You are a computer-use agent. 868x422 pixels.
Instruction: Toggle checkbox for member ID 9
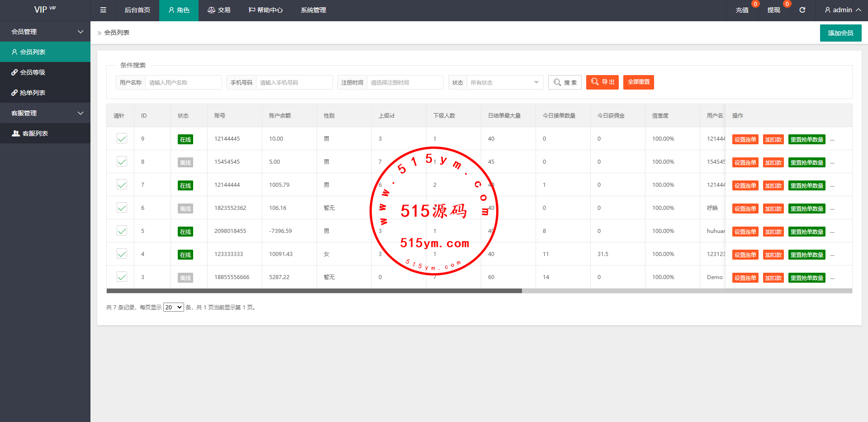point(122,138)
